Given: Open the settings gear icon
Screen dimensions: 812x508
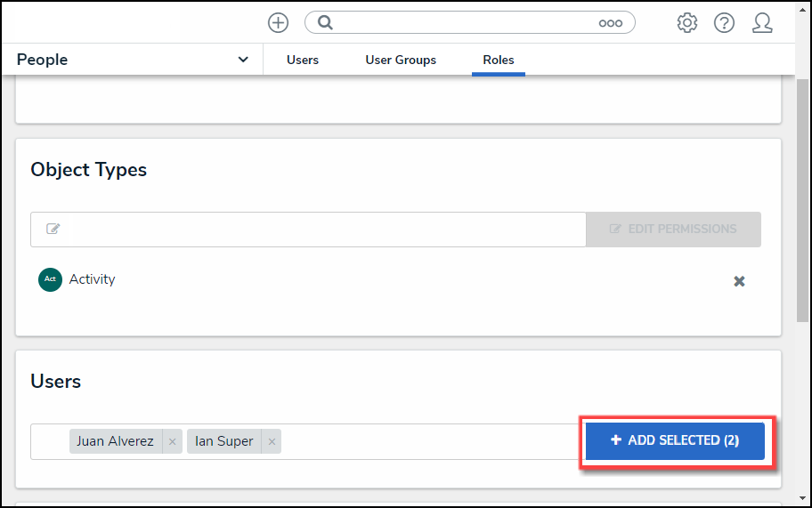Looking at the screenshot, I should pyautogui.click(x=686, y=23).
